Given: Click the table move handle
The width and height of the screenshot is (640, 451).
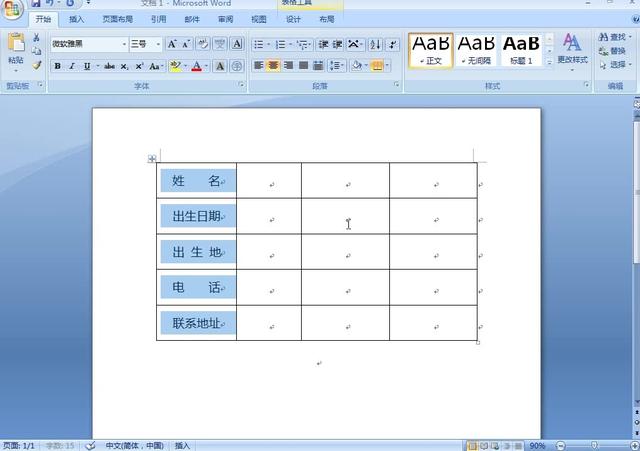Looking at the screenshot, I should point(152,158).
